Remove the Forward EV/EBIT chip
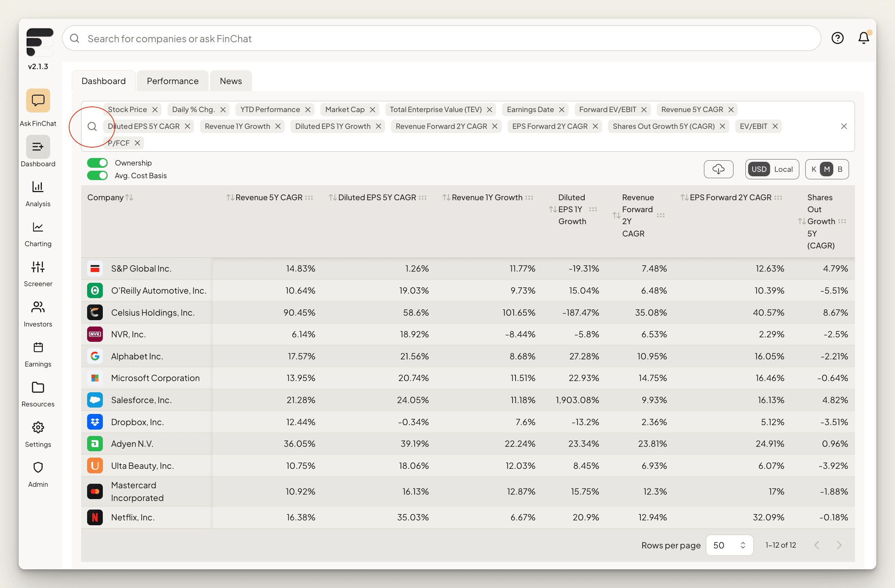This screenshot has height=588, width=895. [644, 109]
